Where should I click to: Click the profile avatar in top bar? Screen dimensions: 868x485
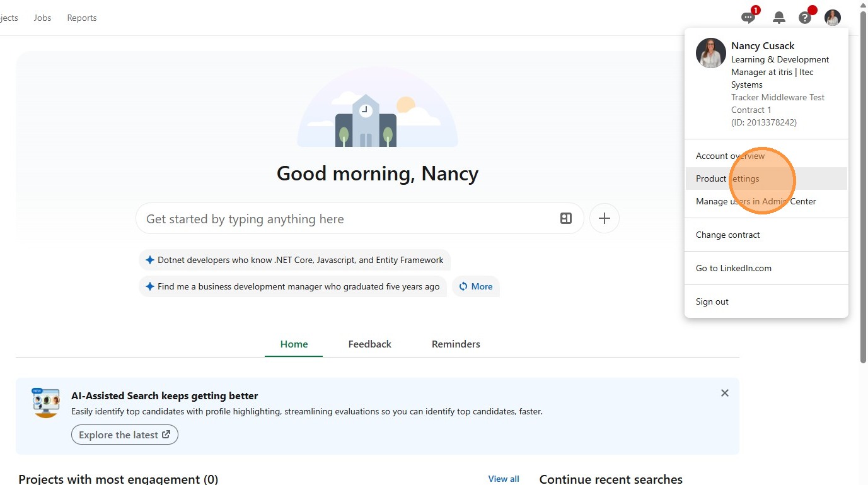(833, 18)
